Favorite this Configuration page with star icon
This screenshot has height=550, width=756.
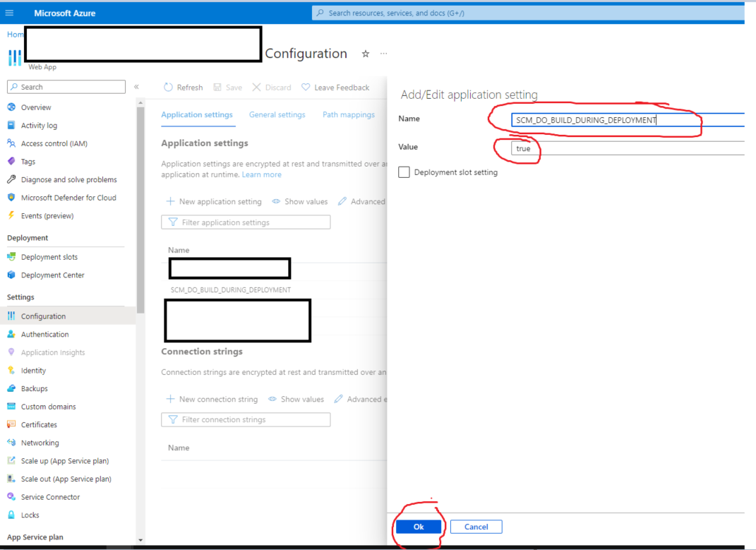(x=366, y=54)
